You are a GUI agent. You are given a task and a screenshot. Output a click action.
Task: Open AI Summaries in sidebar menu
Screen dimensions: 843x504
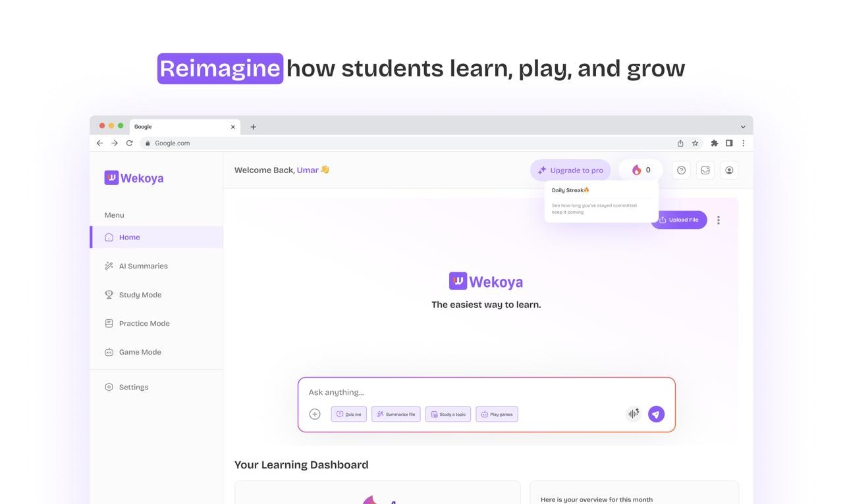tap(143, 266)
